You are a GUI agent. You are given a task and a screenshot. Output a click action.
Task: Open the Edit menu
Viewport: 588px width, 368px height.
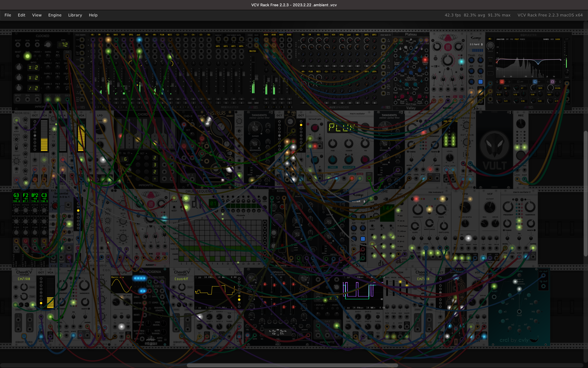tap(21, 15)
